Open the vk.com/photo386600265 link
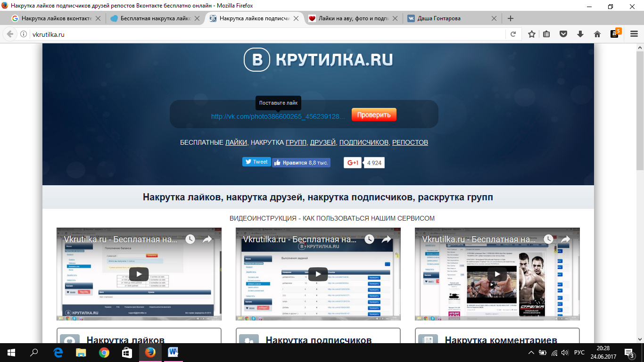Viewport: 644px width, 362px height. 278,116
